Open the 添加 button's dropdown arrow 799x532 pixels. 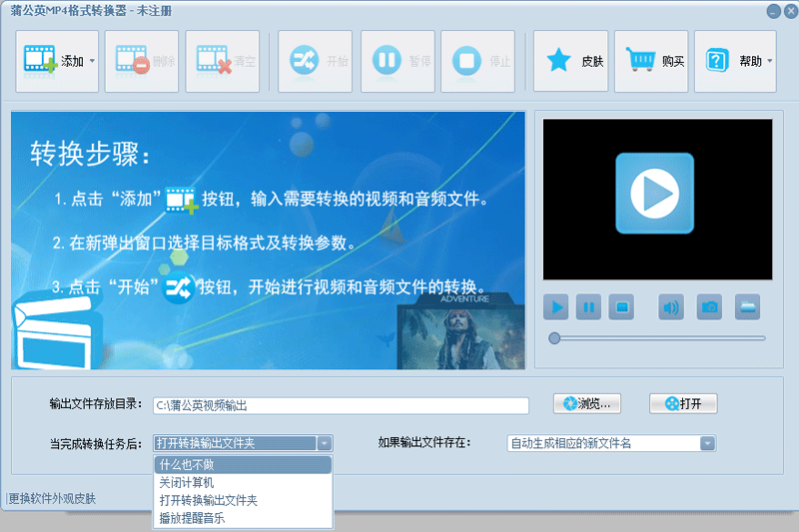(92, 61)
